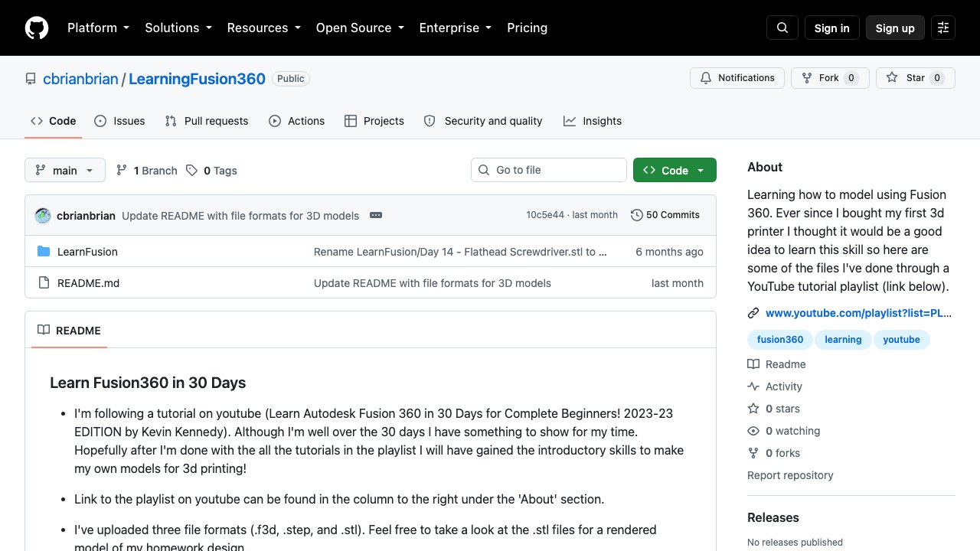Open the Resources dropdown

click(263, 28)
